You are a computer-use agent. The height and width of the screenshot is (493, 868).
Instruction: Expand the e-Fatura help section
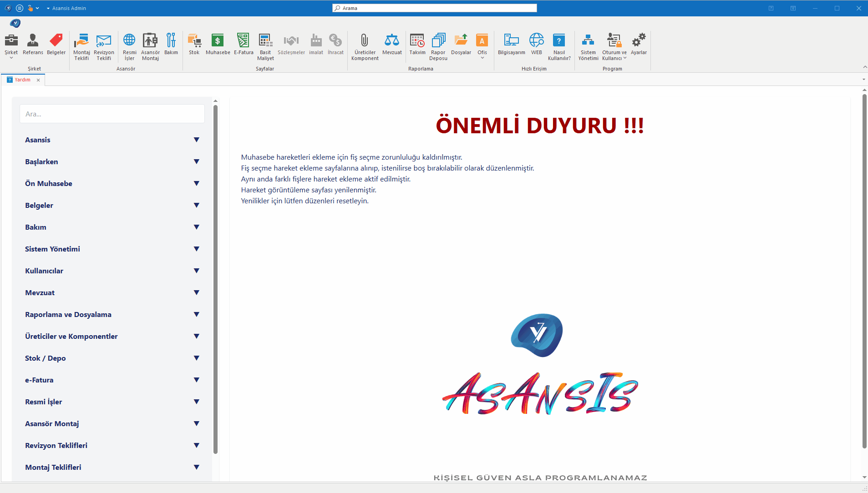112,380
